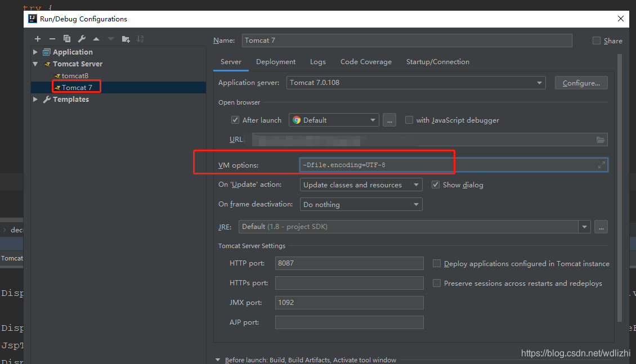Viewport: 636px width, 364px height.
Task: Add a new configuration with plus icon
Action: [38, 39]
